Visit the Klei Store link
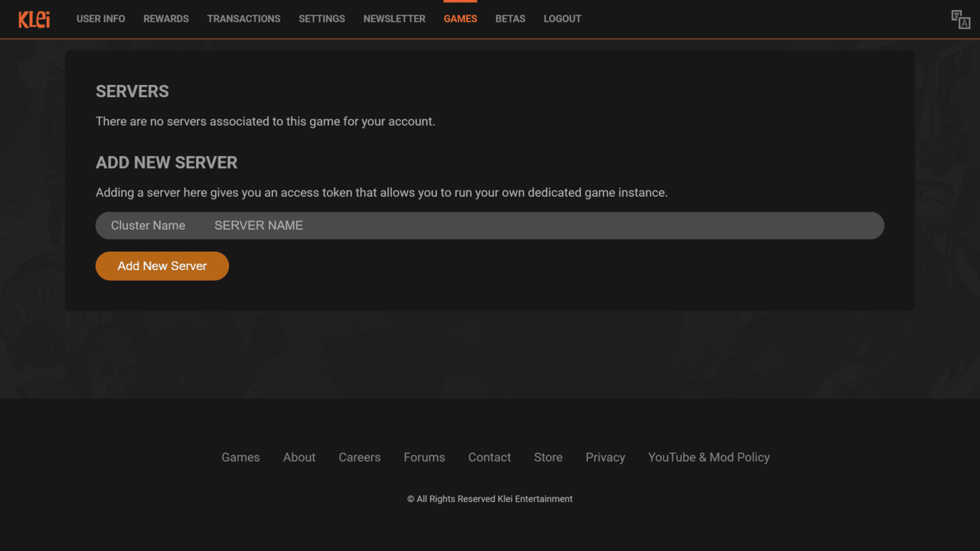The width and height of the screenshot is (980, 551). coord(547,457)
